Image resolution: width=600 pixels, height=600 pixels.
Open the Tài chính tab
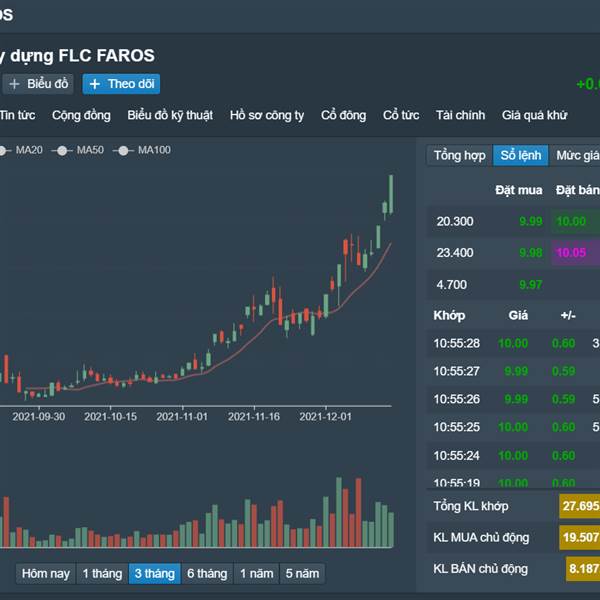[x=460, y=115]
